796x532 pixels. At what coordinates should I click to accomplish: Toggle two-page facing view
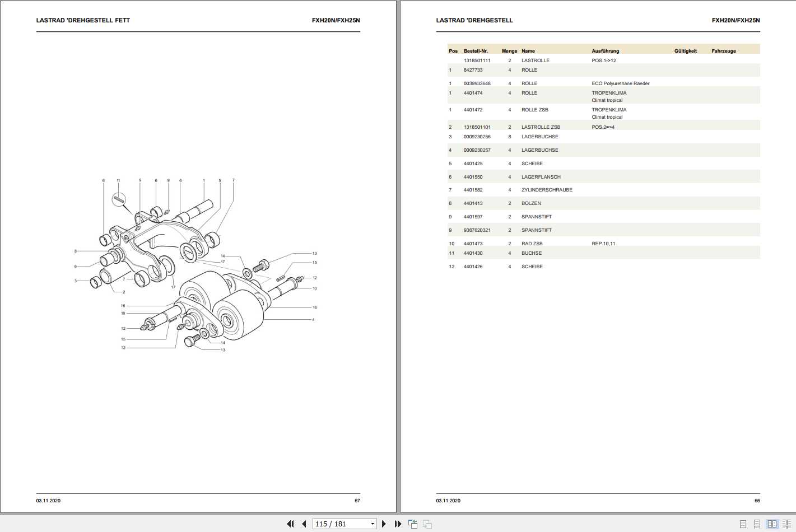772,524
